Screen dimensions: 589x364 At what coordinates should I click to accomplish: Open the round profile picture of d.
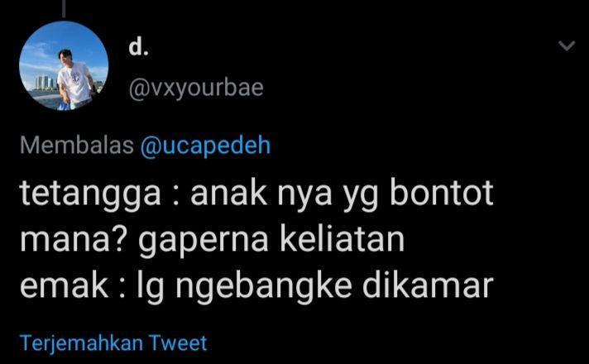click(x=64, y=65)
